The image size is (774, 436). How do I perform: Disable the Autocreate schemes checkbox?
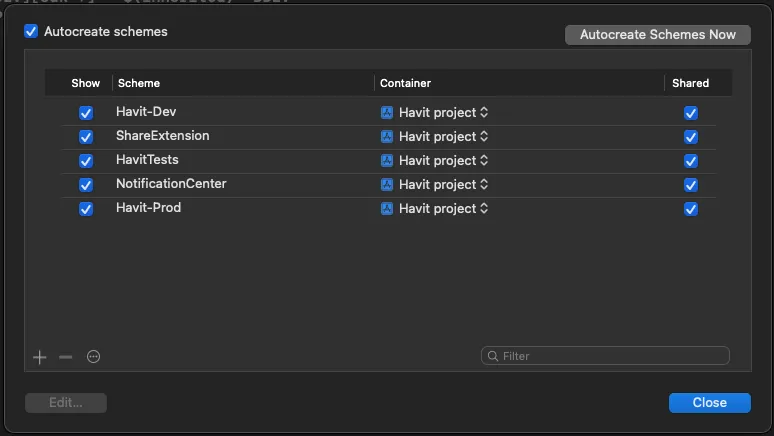point(31,32)
